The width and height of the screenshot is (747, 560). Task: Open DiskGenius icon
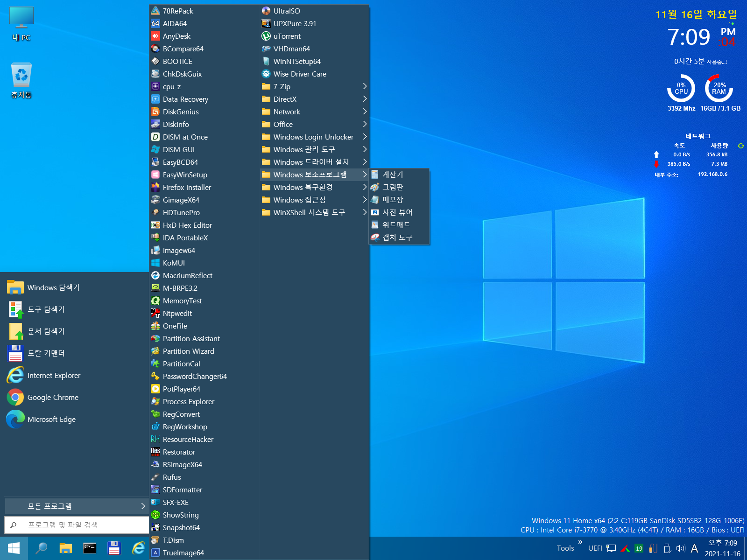pyautogui.click(x=155, y=112)
